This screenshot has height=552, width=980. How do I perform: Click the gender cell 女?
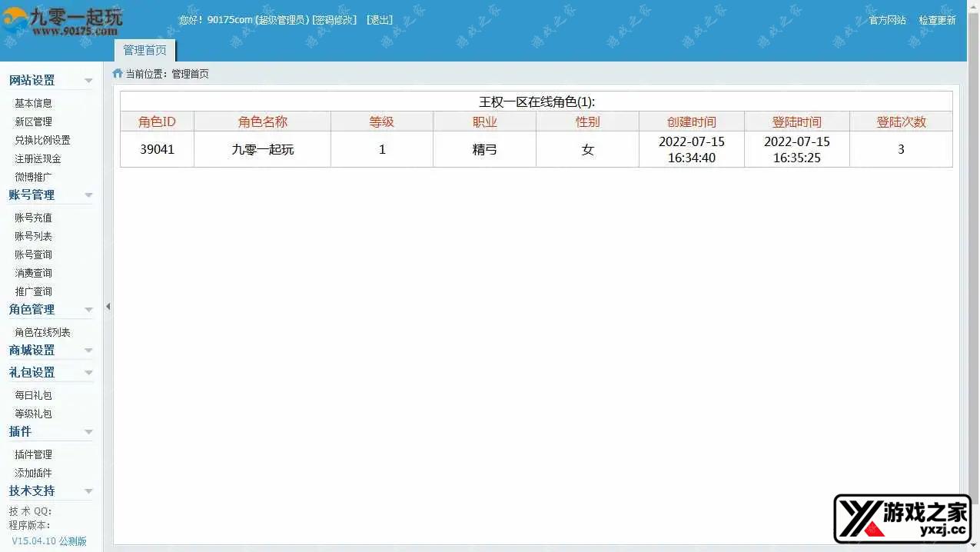click(x=588, y=149)
